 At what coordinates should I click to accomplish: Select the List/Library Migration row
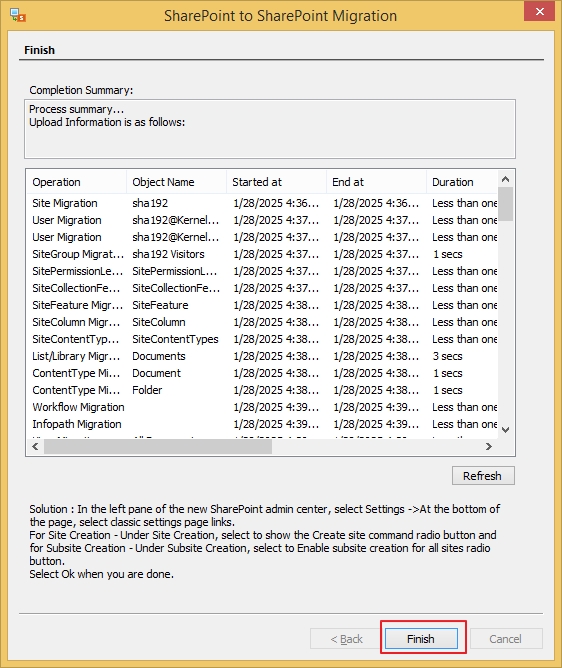pyautogui.click(x=262, y=357)
